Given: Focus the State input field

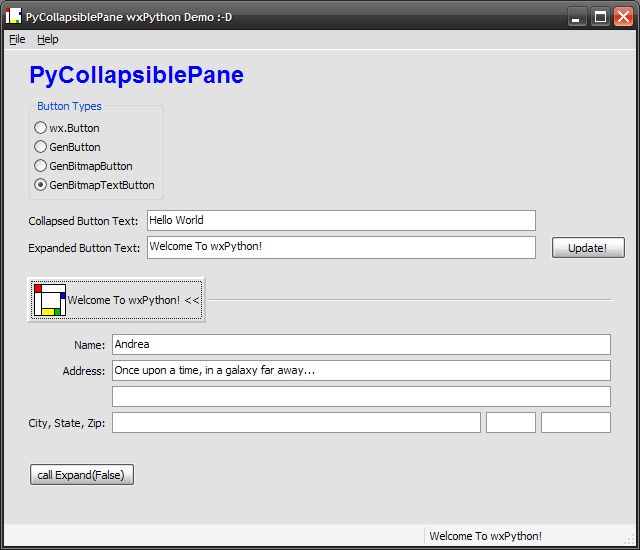Looking at the screenshot, I should (x=510, y=423).
